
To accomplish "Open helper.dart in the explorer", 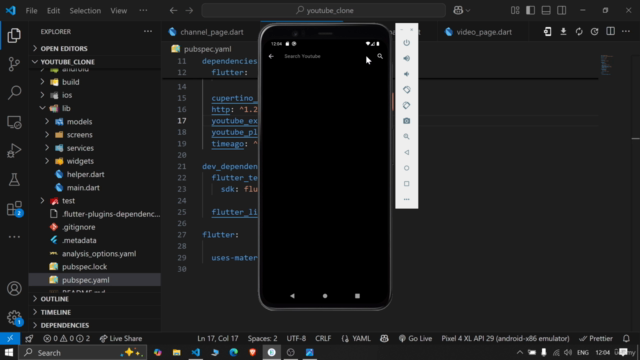I will [x=85, y=174].
